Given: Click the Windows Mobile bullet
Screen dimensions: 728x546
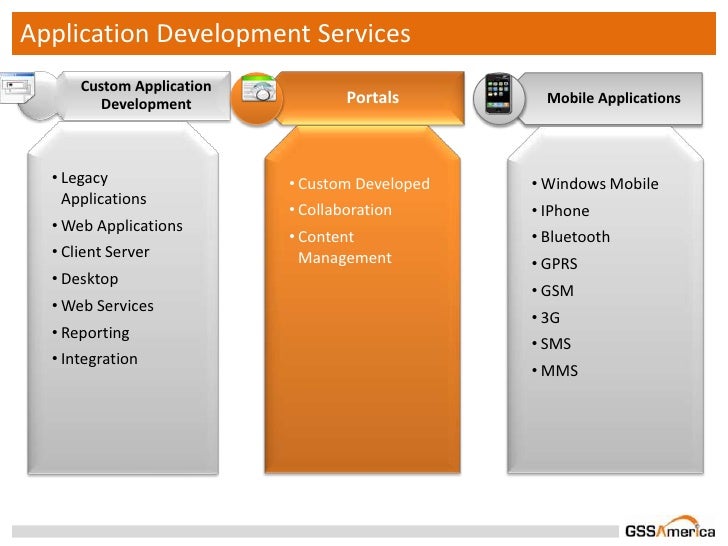Looking at the screenshot, I should [x=595, y=184].
